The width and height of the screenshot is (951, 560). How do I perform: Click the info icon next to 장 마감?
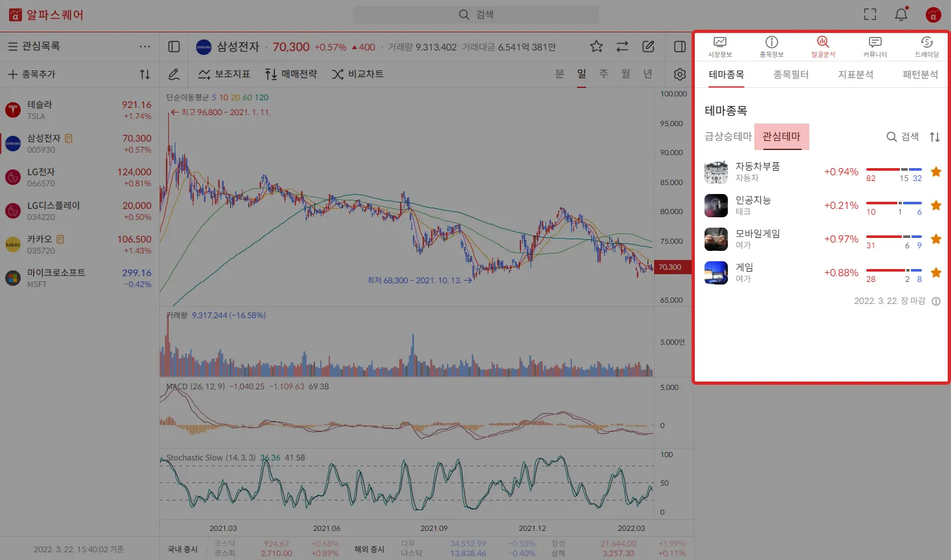coord(936,301)
